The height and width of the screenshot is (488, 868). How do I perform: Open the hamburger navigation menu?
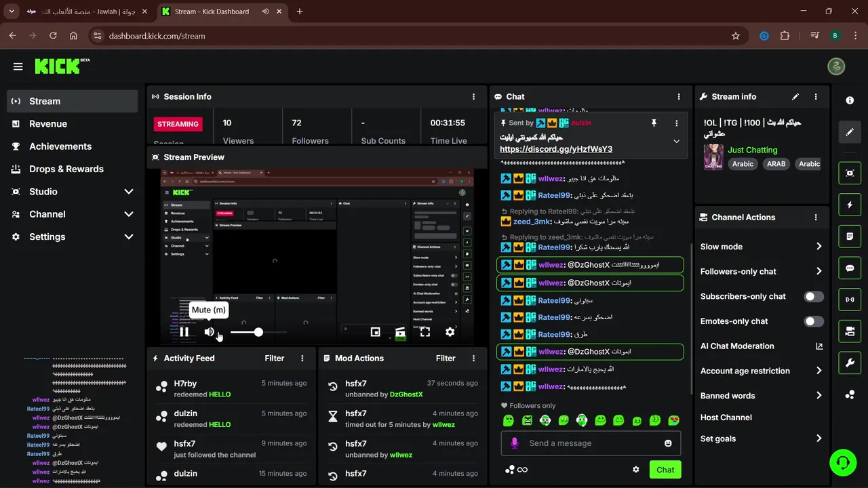pos(18,66)
